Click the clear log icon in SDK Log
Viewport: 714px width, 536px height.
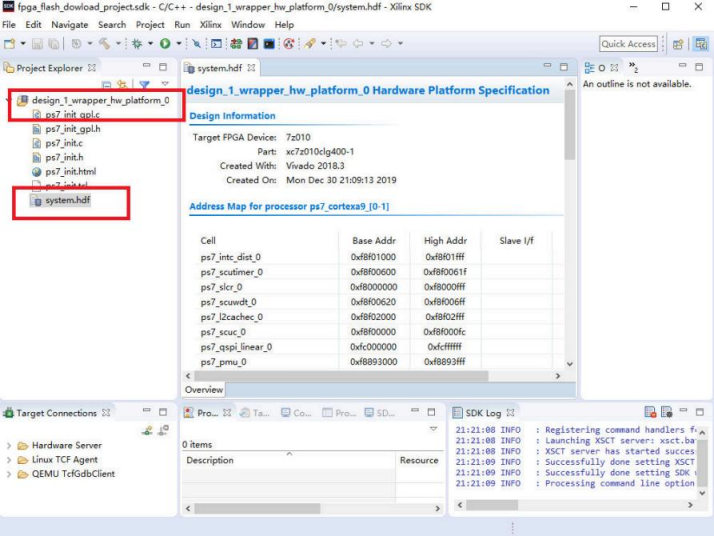[x=650, y=413]
